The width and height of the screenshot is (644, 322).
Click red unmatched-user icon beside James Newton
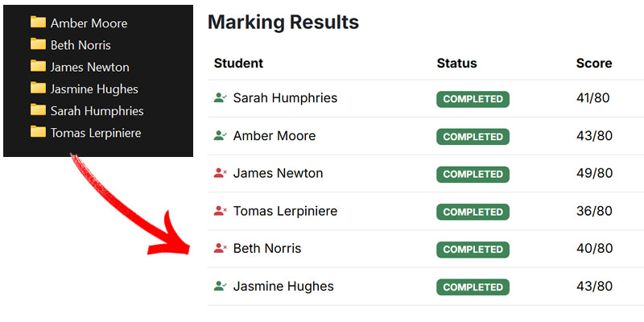click(221, 173)
